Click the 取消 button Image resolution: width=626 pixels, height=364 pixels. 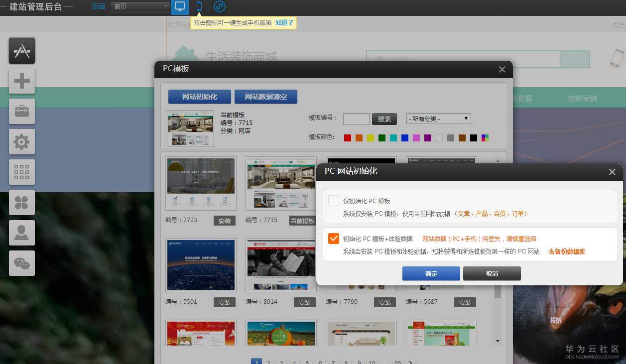[492, 273]
